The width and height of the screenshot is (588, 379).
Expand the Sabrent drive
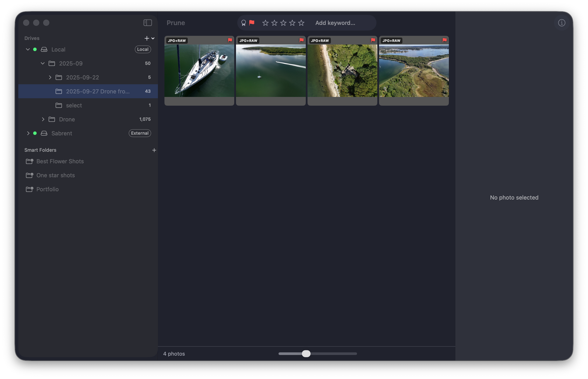tap(28, 133)
